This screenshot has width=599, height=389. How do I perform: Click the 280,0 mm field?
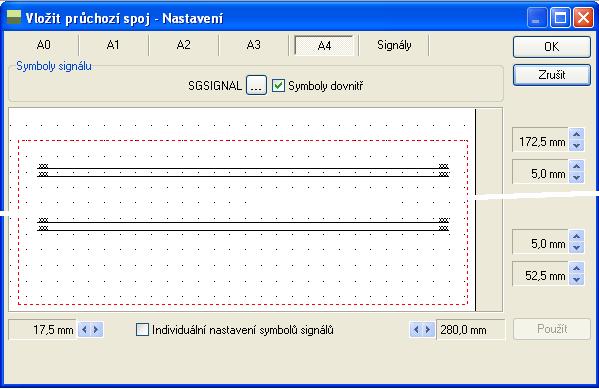click(470, 329)
